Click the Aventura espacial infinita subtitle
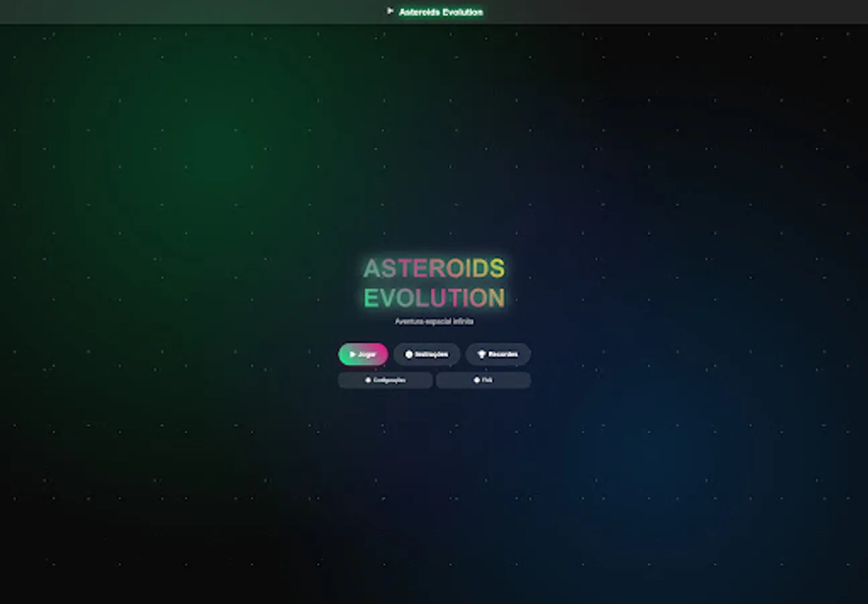The image size is (868, 604). 434,321
